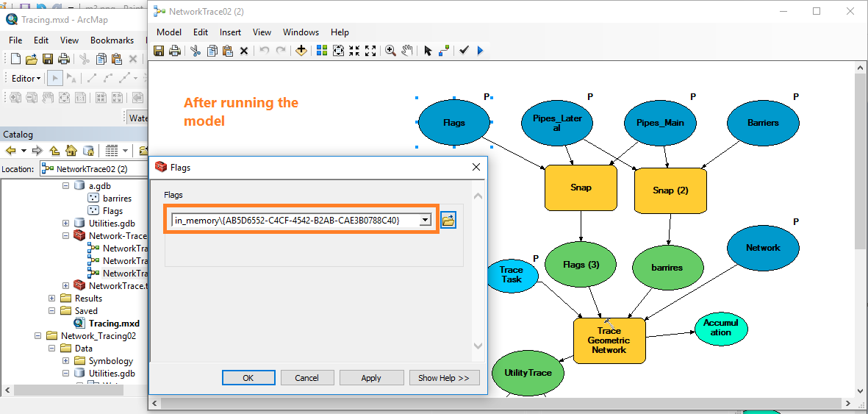
Task: Open Model menu in ModelBuilder
Action: (x=169, y=32)
